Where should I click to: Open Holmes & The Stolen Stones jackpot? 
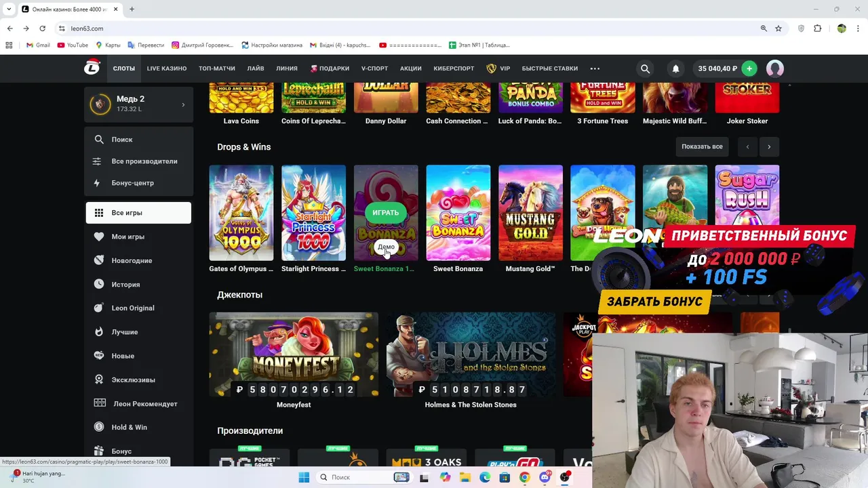(x=471, y=354)
